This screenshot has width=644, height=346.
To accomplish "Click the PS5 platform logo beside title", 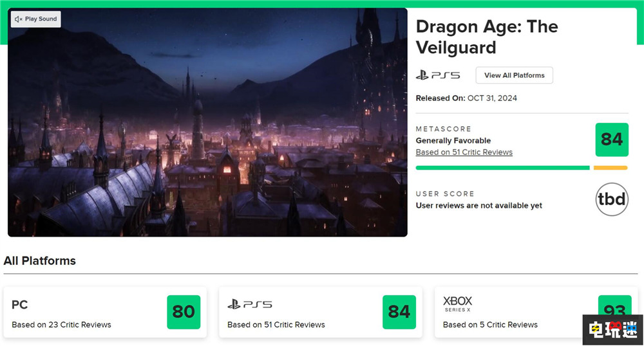I will 438,75.
